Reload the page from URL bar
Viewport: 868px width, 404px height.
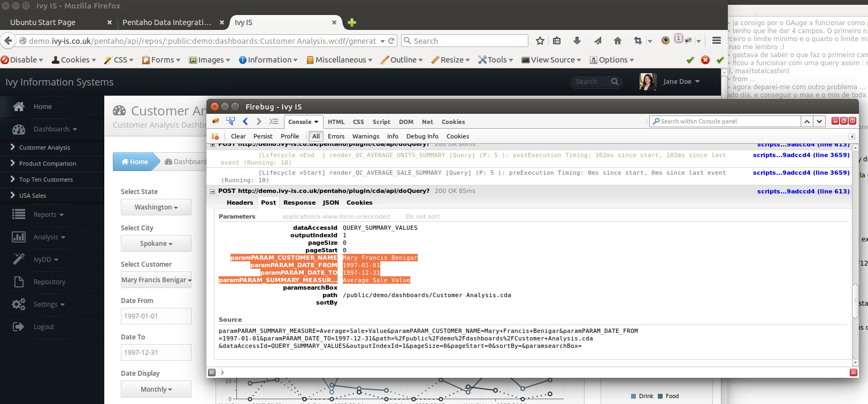tap(391, 41)
